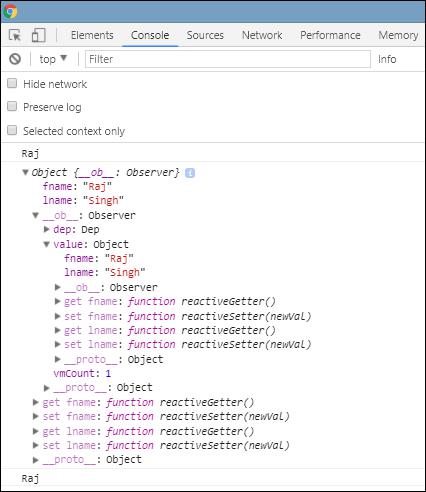
Task: Open the Performance tab
Action: point(330,35)
